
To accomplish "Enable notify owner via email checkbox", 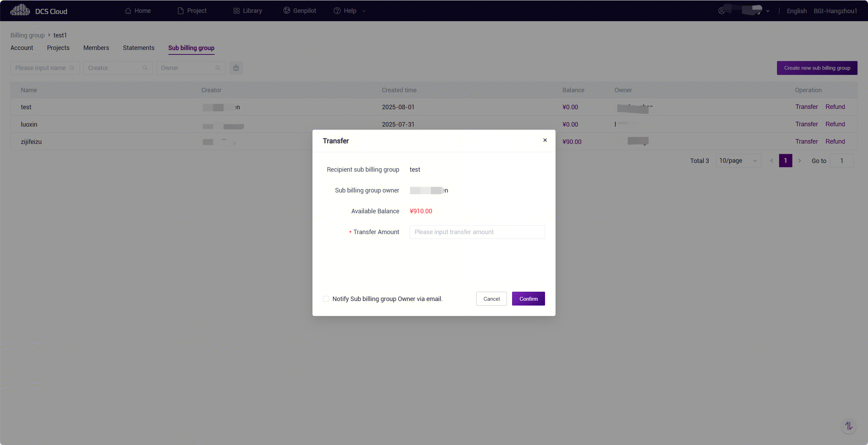I will tap(326, 299).
